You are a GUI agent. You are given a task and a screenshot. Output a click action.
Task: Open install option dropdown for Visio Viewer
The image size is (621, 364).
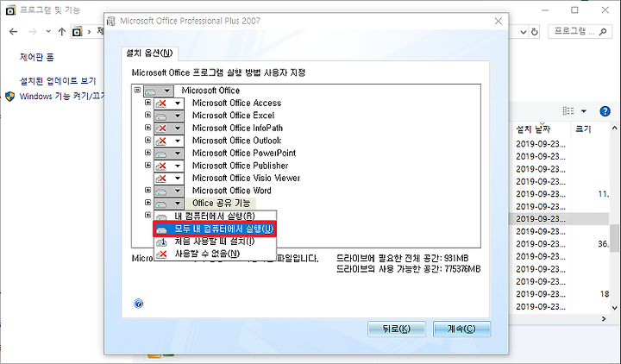click(169, 179)
